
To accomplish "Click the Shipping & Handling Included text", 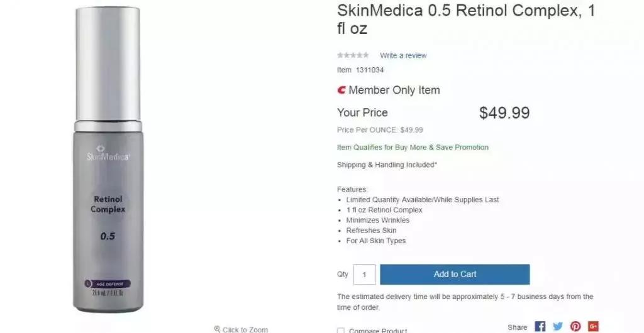I will tap(387, 165).
